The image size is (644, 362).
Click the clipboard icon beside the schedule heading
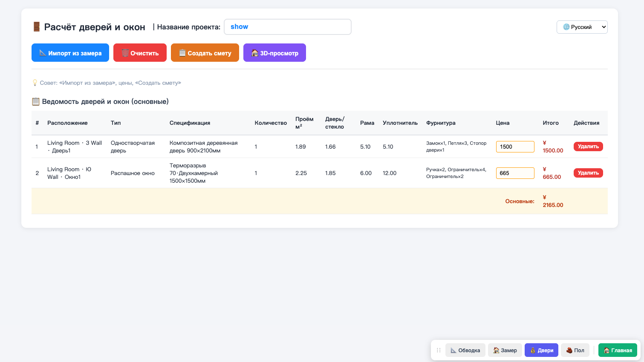(36, 101)
